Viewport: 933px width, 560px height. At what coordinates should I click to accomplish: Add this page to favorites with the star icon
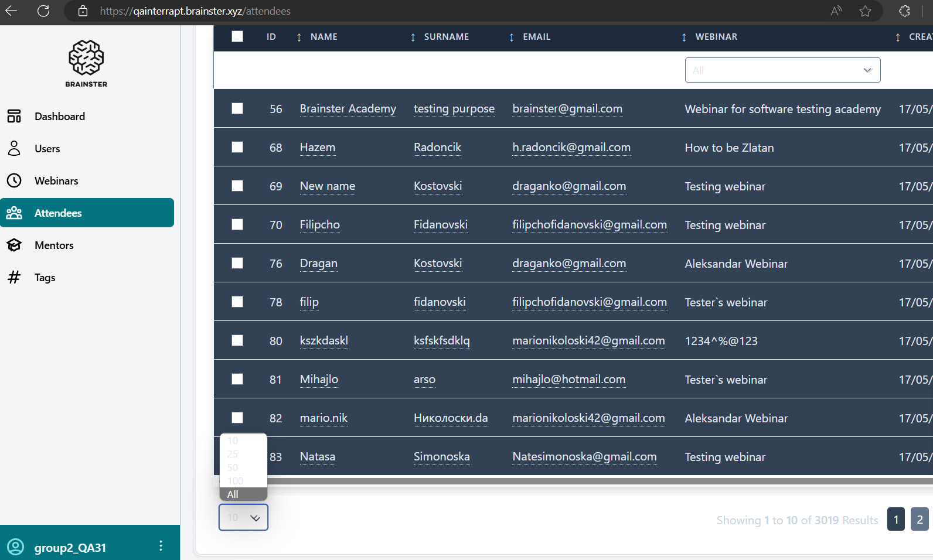click(865, 11)
